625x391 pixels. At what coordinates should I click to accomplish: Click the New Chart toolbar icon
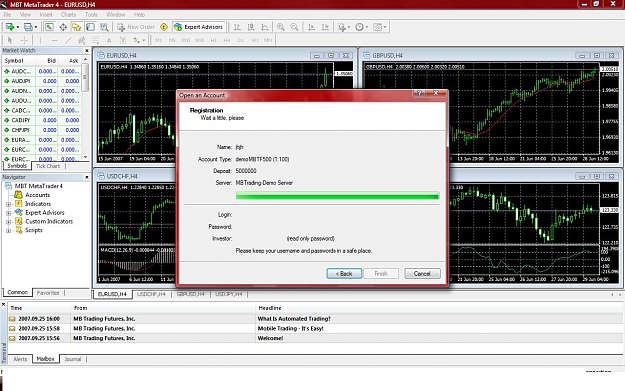coord(12,27)
